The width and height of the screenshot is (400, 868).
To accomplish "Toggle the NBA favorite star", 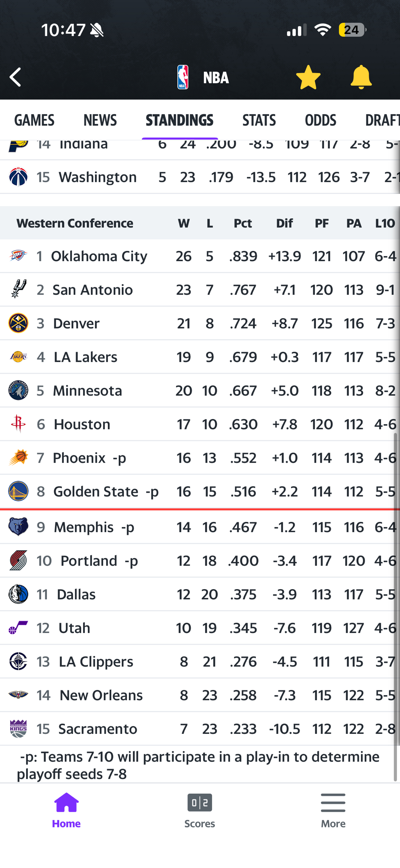I will [x=308, y=77].
